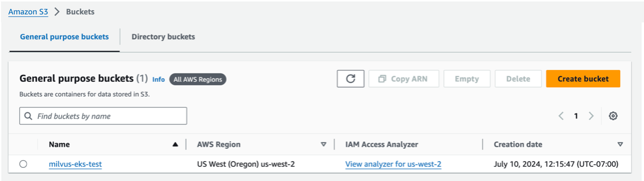Sort by AWS Region column arrow
This screenshot has width=644, height=181.
click(323, 145)
